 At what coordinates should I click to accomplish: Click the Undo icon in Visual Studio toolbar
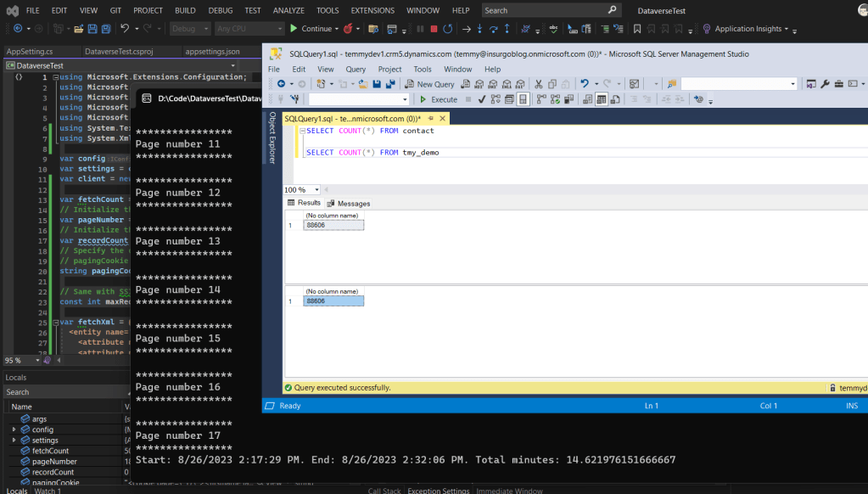click(x=125, y=29)
